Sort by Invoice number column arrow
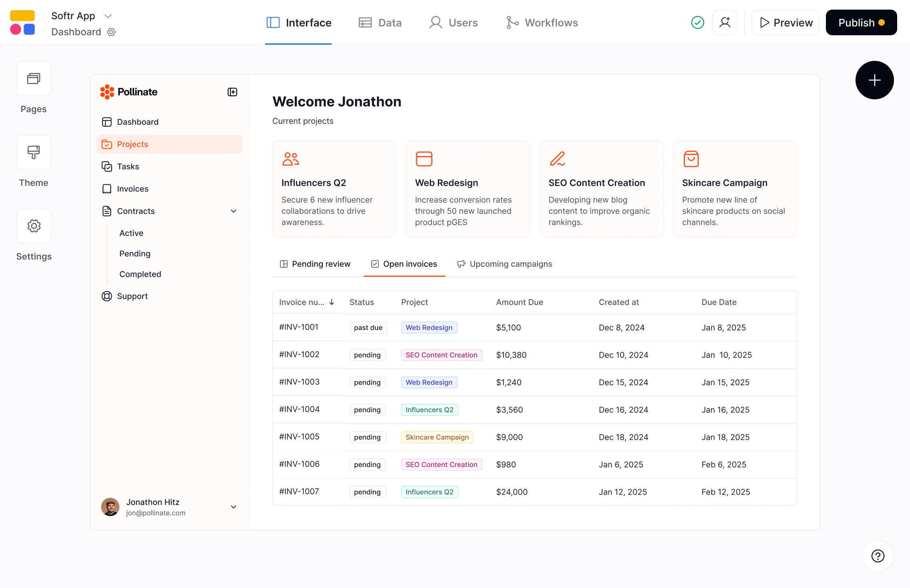The width and height of the screenshot is (910, 588). 332,302
